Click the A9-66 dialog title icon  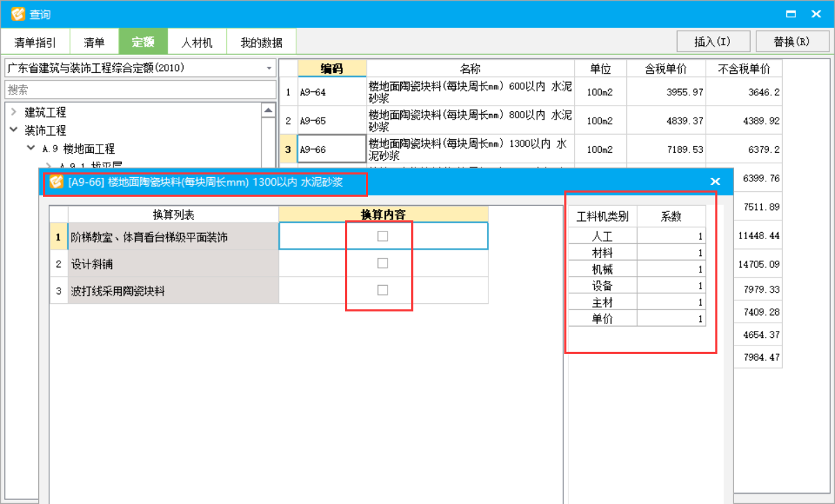click(56, 181)
